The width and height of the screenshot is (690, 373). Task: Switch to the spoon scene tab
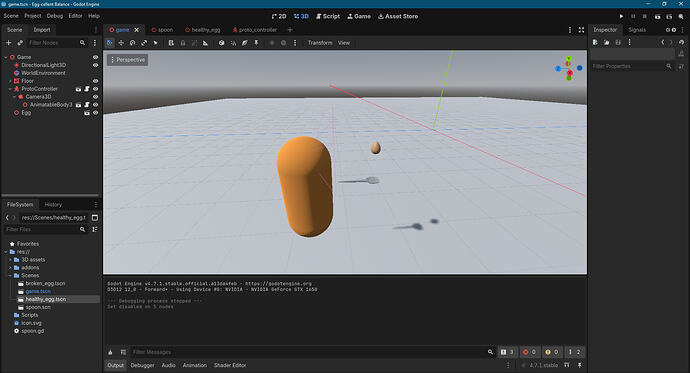162,30
